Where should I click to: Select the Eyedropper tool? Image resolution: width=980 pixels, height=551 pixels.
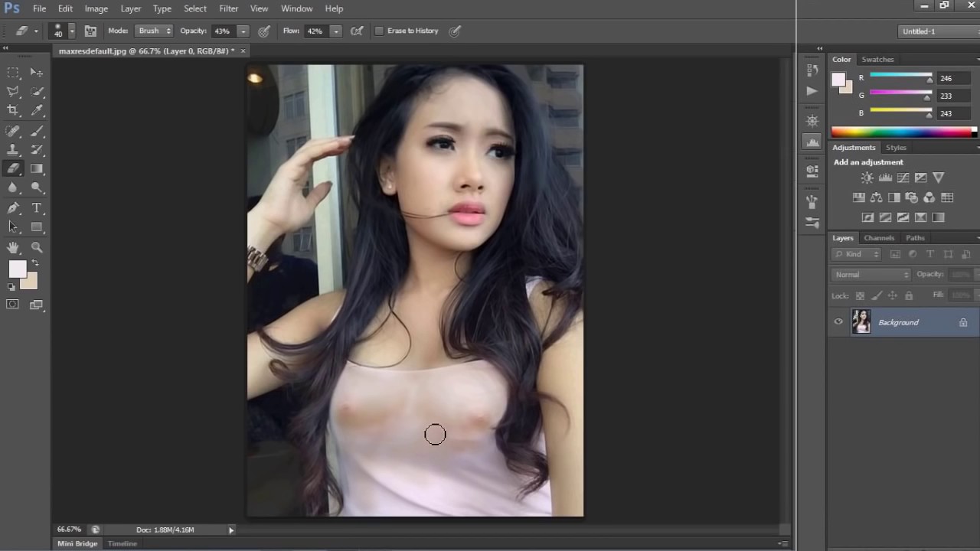click(36, 110)
